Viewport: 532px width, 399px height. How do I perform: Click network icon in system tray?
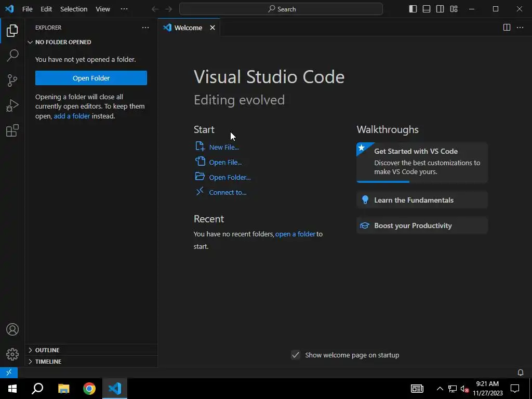453,389
